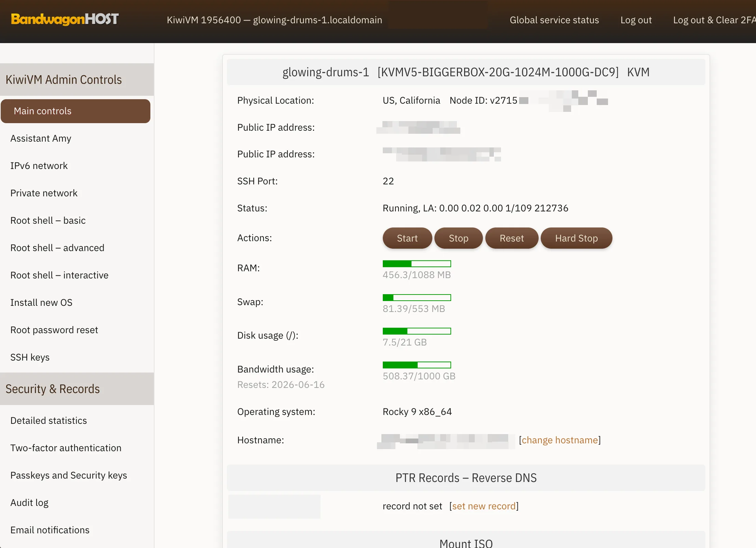The height and width of the screenshot is (548, 756).
Task: Click the Node ID: v2715 text
Action: pyautogui.click(x=483, y=101)
